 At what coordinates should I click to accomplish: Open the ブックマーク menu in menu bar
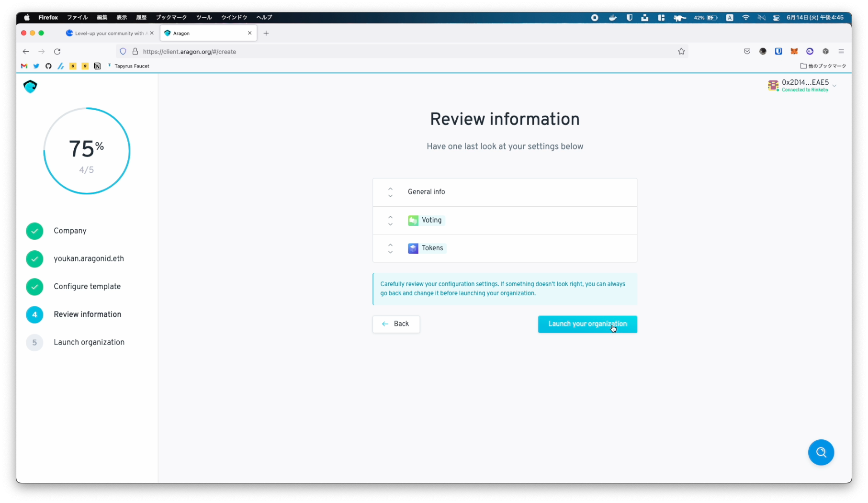171,17
